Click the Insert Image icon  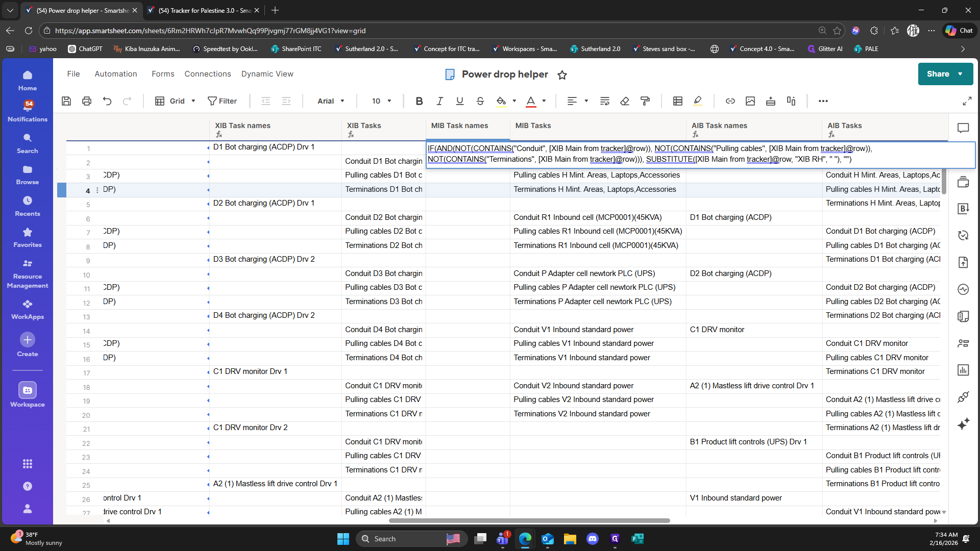750,101
